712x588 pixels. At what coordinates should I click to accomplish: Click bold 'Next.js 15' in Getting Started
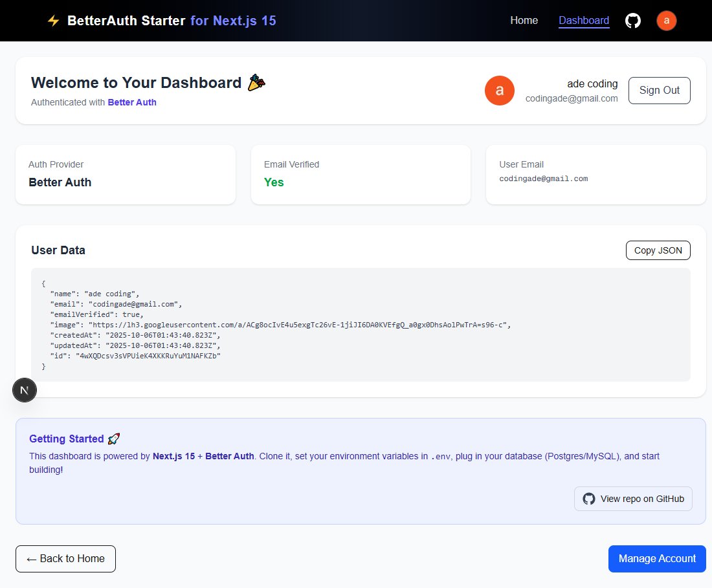173,456
